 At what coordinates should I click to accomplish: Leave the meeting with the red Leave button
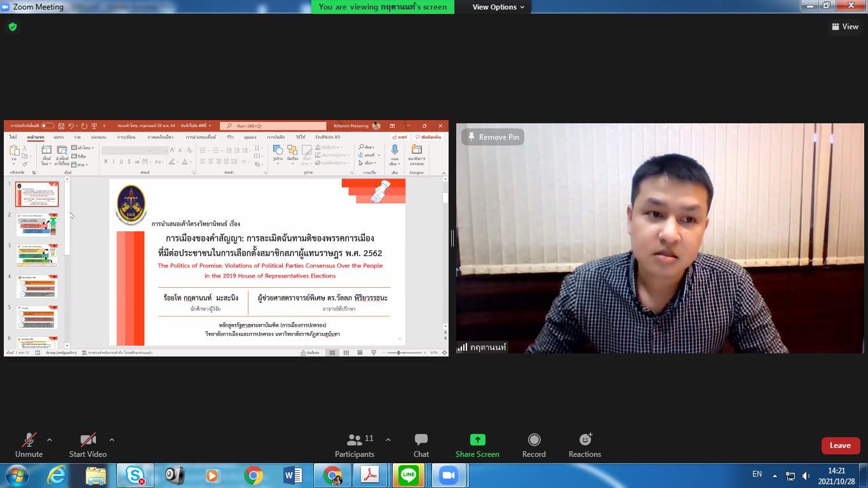tap(840, 445)
